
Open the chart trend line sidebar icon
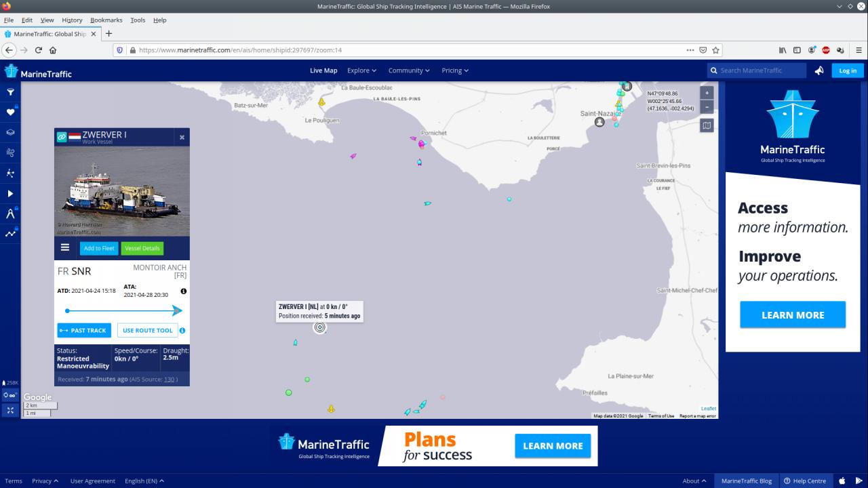click(x=10, y=234)
